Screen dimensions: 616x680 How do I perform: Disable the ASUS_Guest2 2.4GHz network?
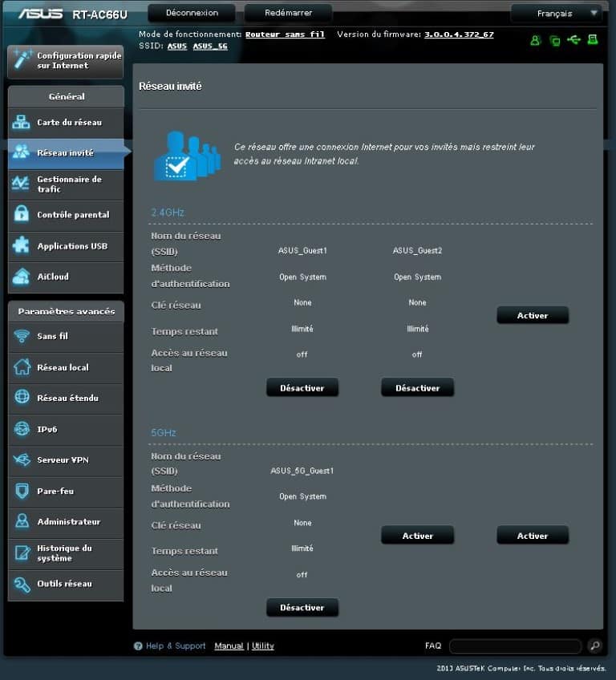(x=417, y=387)
